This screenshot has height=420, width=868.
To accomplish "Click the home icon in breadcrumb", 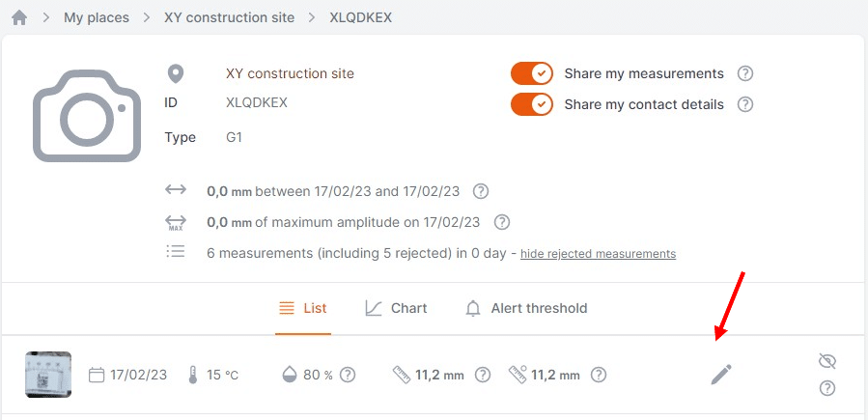I will (19, 17).
